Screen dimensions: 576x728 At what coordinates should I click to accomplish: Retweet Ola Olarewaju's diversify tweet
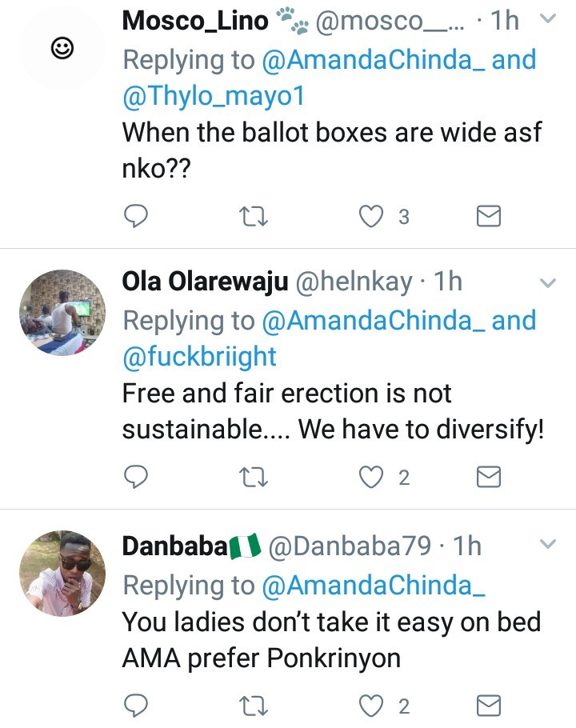point(254,478)
